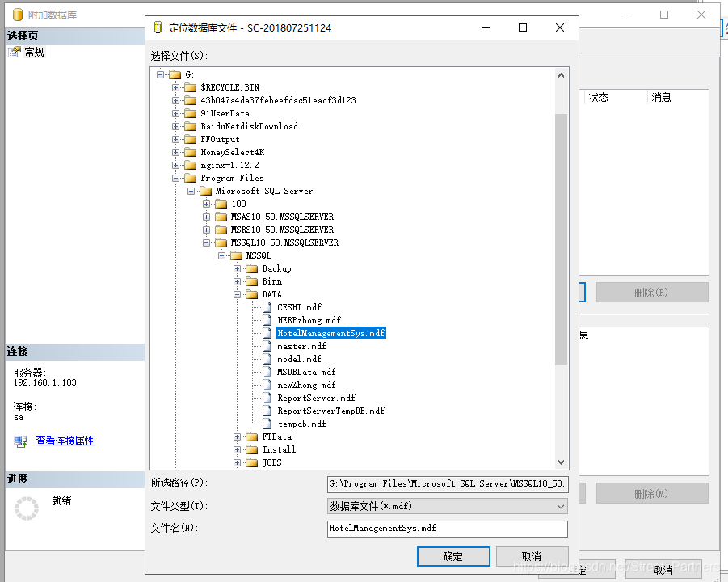Select HotelManagementSys.mdf in the file tree
The height and width of the screenshot is (582, 728).
(331, 333)
